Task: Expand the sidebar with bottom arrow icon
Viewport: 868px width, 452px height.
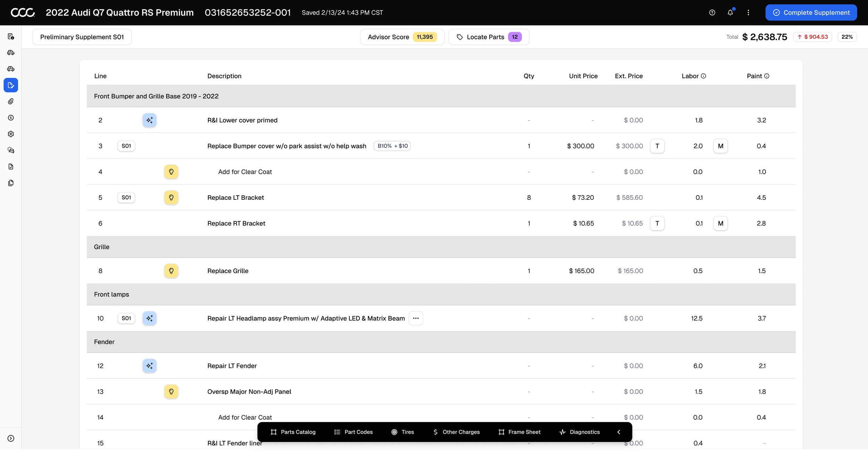Action: tap(11, 438)
